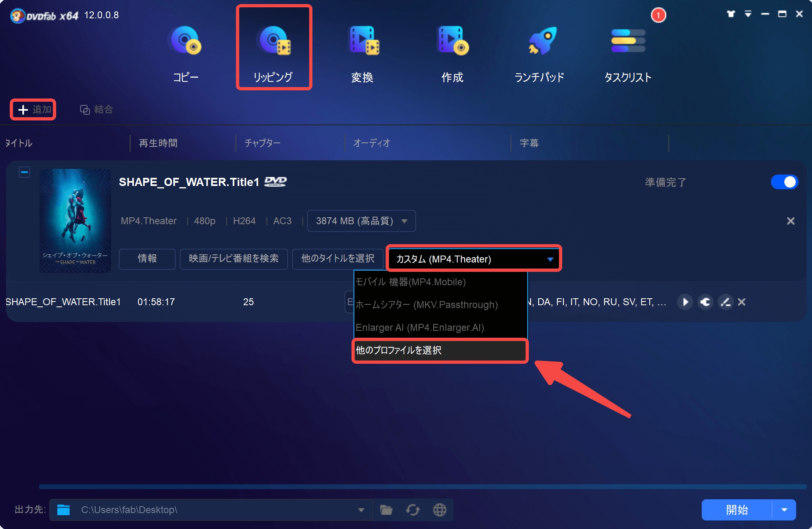Collapse the SHAPE_OF_WATER title entry
Image resolution: width=812 pixels, height=529 pixels.
(x=24, y=172)
